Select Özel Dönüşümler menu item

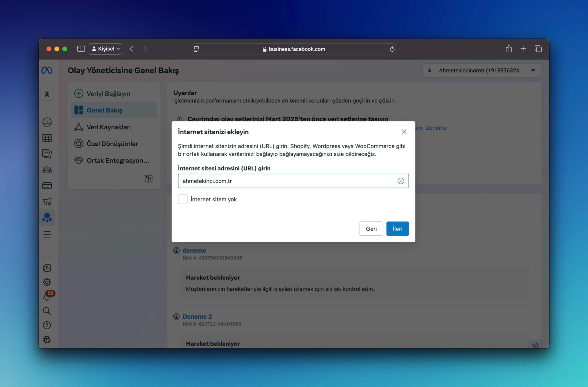pos(112,144)
